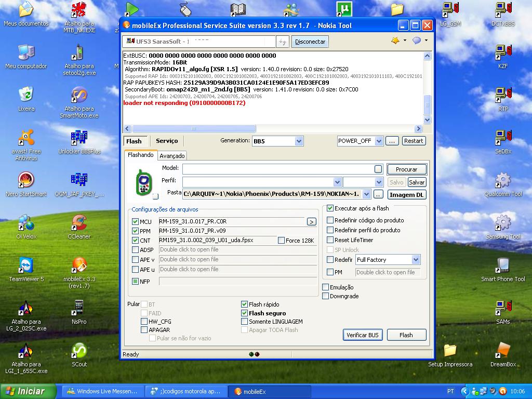
Task: Open DreamBox desktop shortcut
Action: tap(503, 355)
